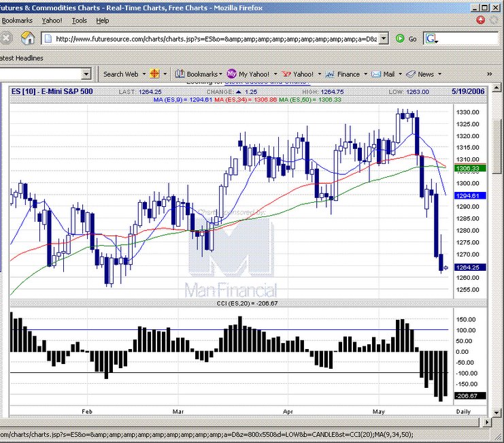Click the partially hidden link above the chart
This screenshot has height=443, width=504.
point(267,83)
